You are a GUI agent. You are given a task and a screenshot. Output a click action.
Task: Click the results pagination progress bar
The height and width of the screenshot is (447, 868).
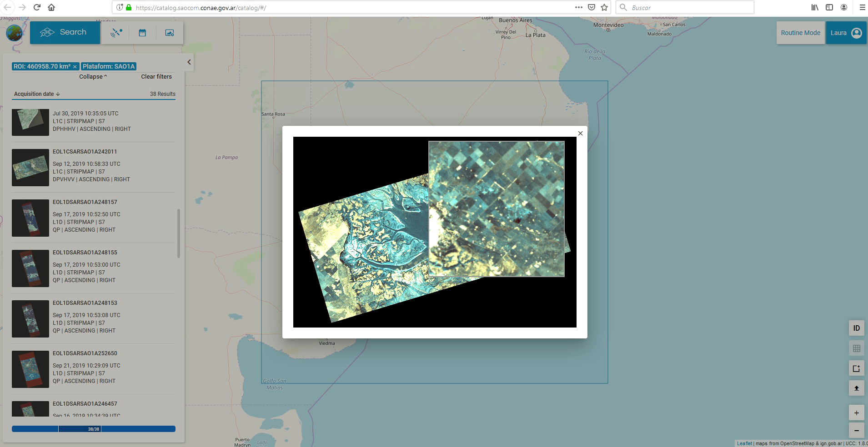click(x=94, y=429)
